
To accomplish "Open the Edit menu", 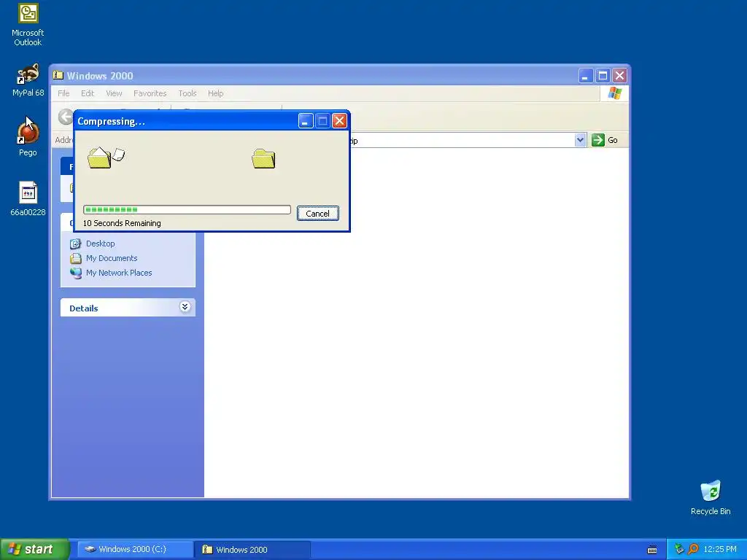I will tap(88, 93).
